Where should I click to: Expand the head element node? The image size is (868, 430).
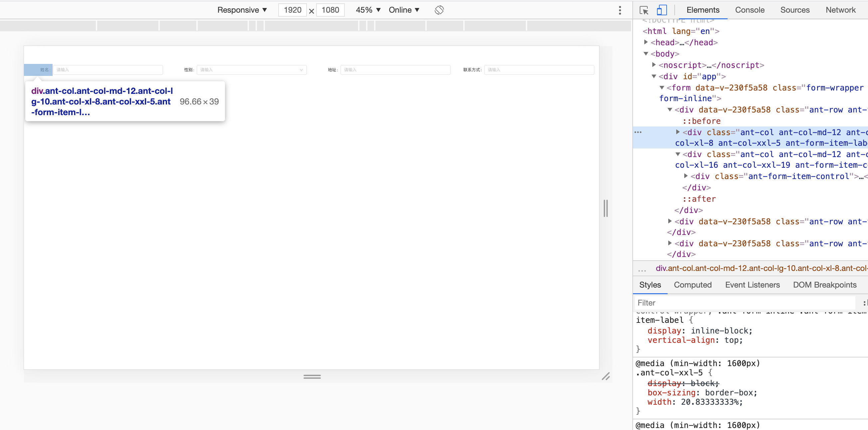pyautogui.click(x=646, y=42)
